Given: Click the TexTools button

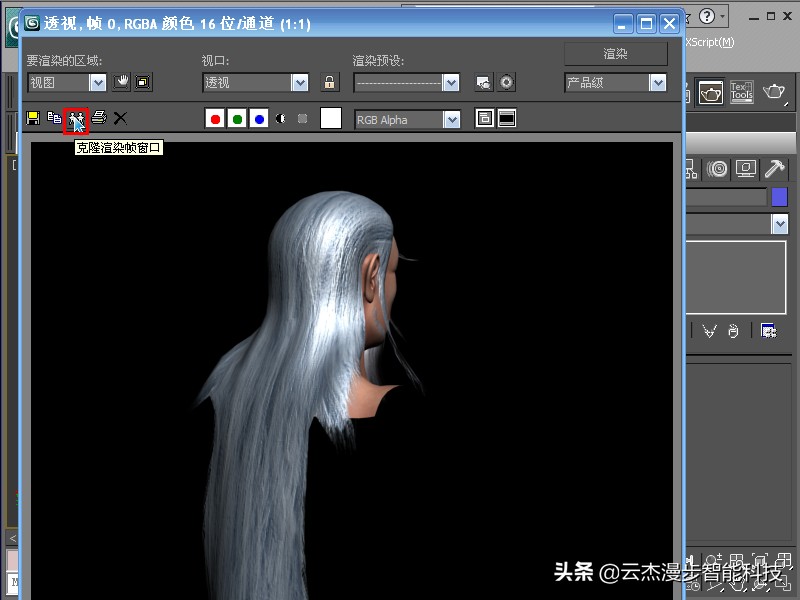Looking at the screenshot, I should [742, 90].
